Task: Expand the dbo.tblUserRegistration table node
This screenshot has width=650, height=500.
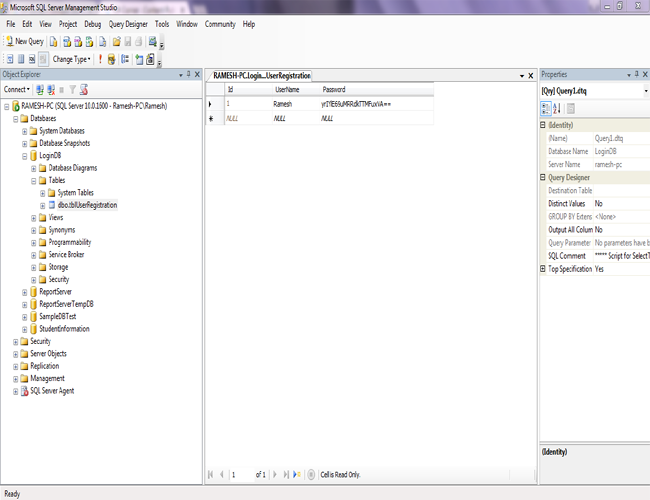Action: tap(43, 206)
